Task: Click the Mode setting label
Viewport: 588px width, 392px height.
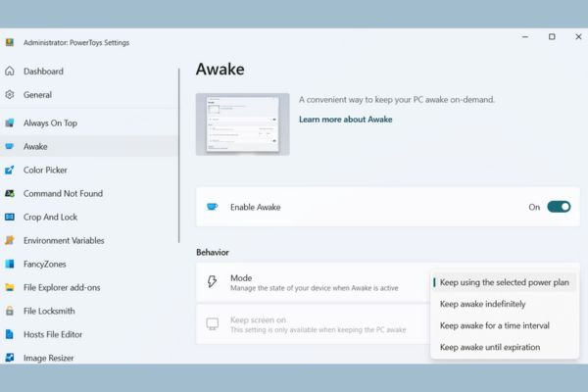Action: coord(241,278)
